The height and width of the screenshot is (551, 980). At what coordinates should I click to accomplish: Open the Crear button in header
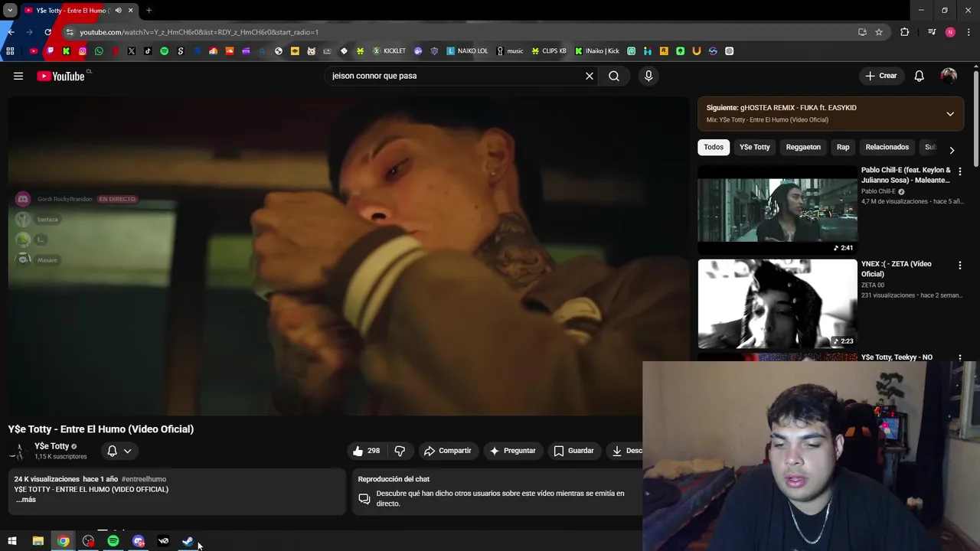pyautogui.click(x=880, y=76)
